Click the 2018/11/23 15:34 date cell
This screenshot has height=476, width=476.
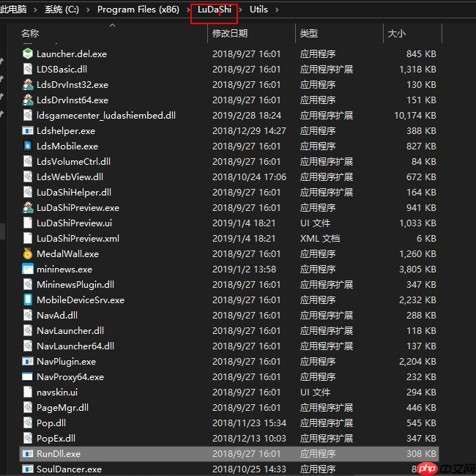tap(249, 423)
